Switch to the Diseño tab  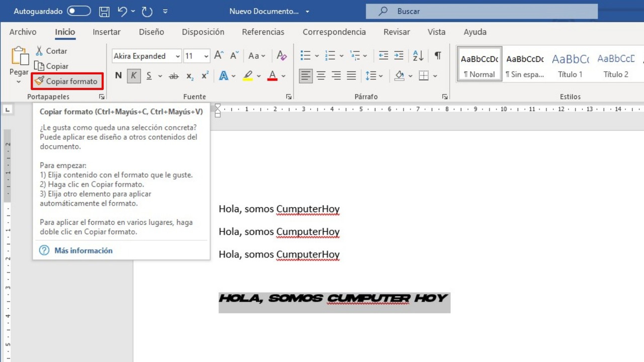pyautogui.click(x=151, y=32)
